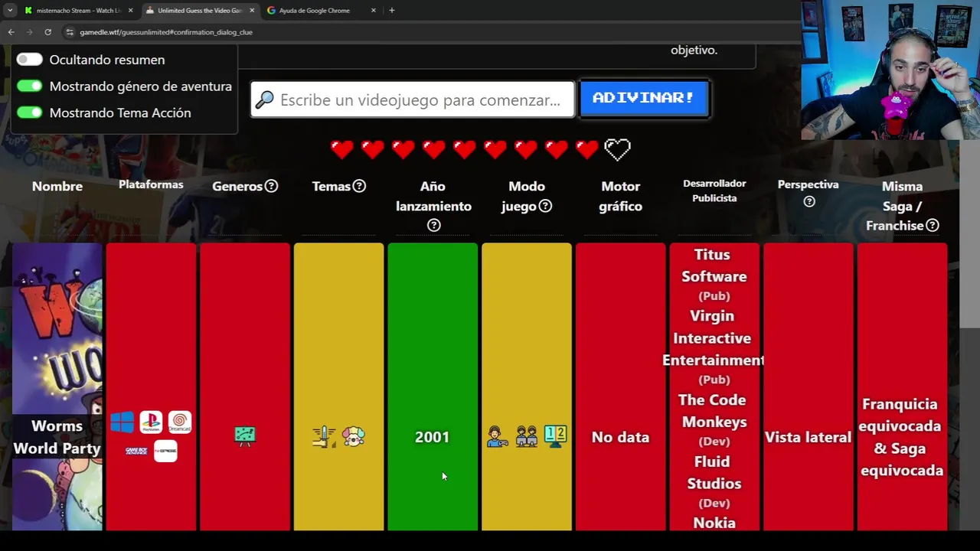This screenshot has height=551, width=980.
Task: Open the Generos help question mark
Action: tap(271, 186)
